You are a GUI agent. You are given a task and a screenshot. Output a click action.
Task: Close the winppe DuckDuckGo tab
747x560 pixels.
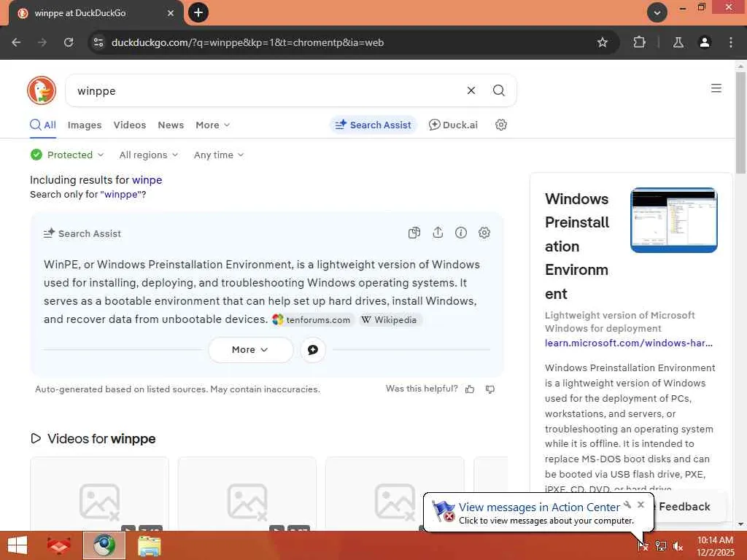[171, 13]
